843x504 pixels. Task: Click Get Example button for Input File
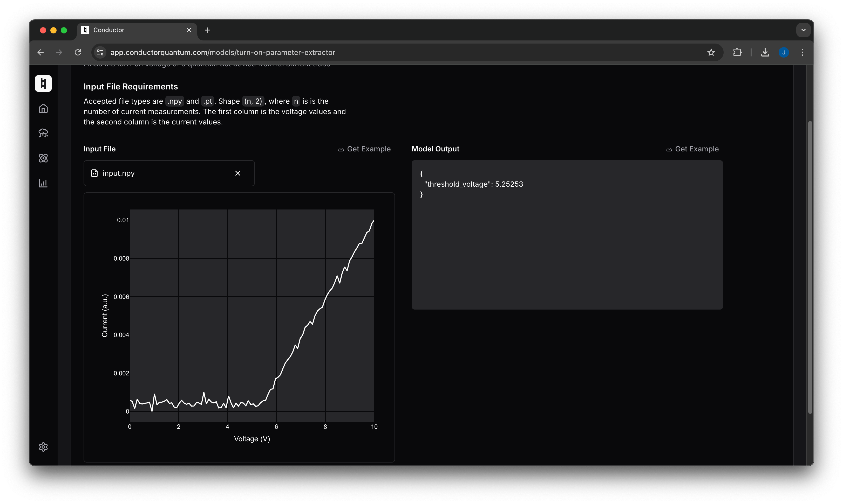[364, 149]
